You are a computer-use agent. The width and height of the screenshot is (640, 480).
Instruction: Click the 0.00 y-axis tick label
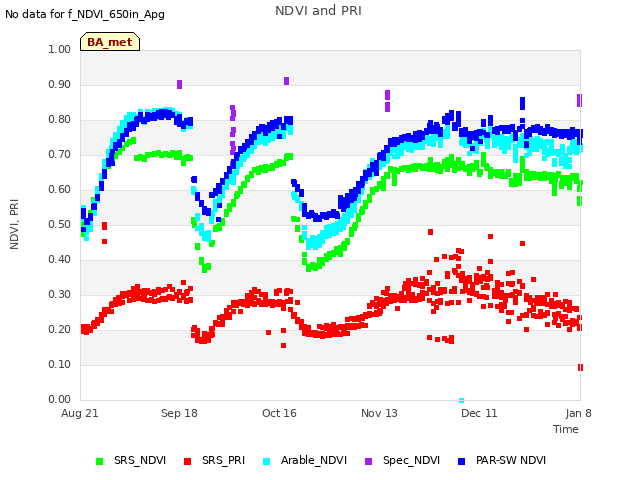pyautogui.click(x=60, y=399)
